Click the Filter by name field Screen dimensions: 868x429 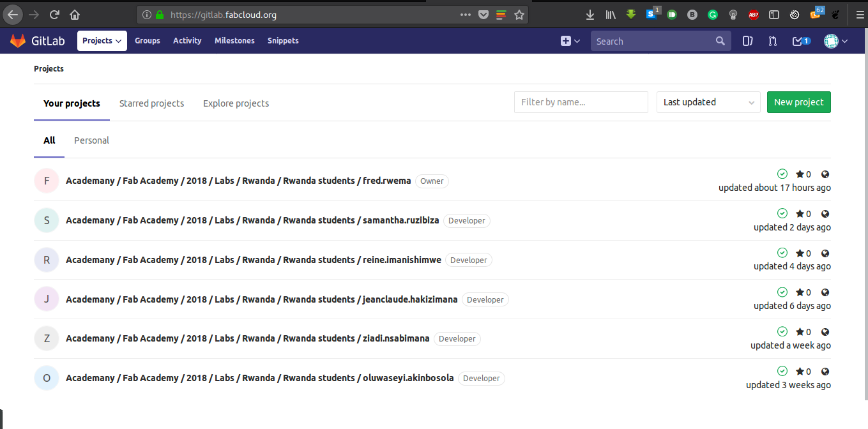point(581,102)
